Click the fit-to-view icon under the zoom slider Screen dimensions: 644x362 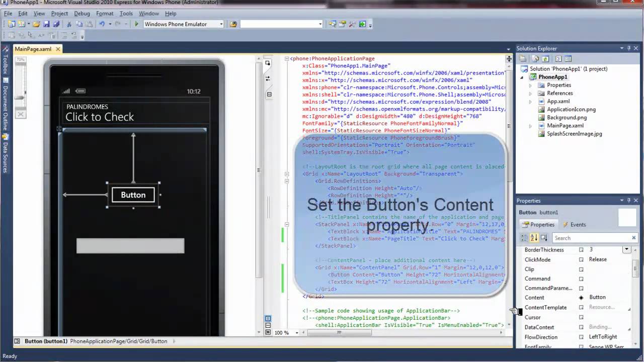pyautogui.click(x=21, y=114)
